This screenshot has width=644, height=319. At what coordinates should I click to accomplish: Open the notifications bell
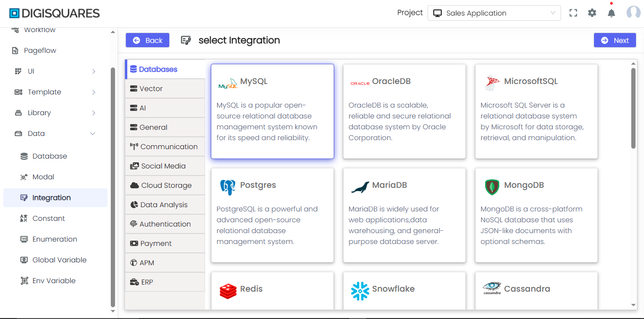tap(611, 13)
